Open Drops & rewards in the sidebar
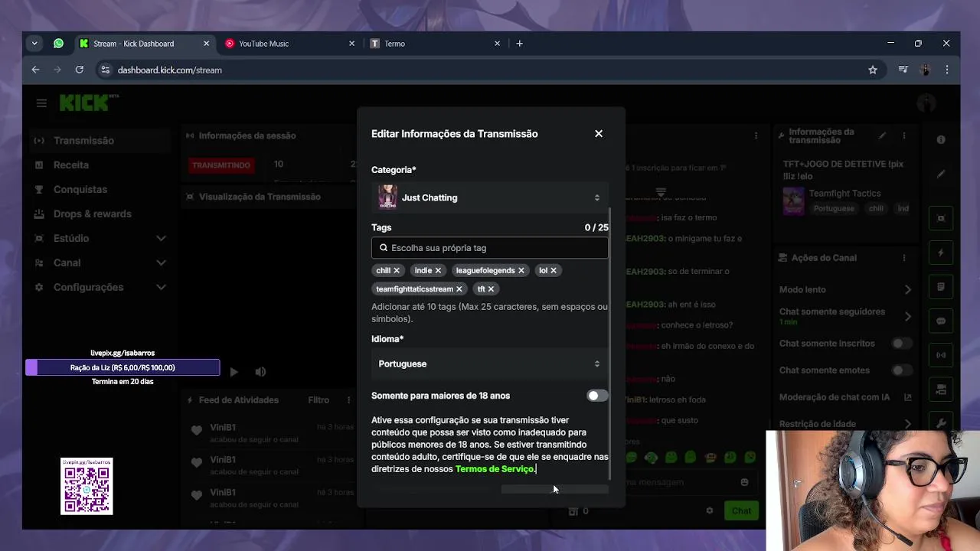The width and height of the screenshot is (980, 551). (x=93, y=214)
